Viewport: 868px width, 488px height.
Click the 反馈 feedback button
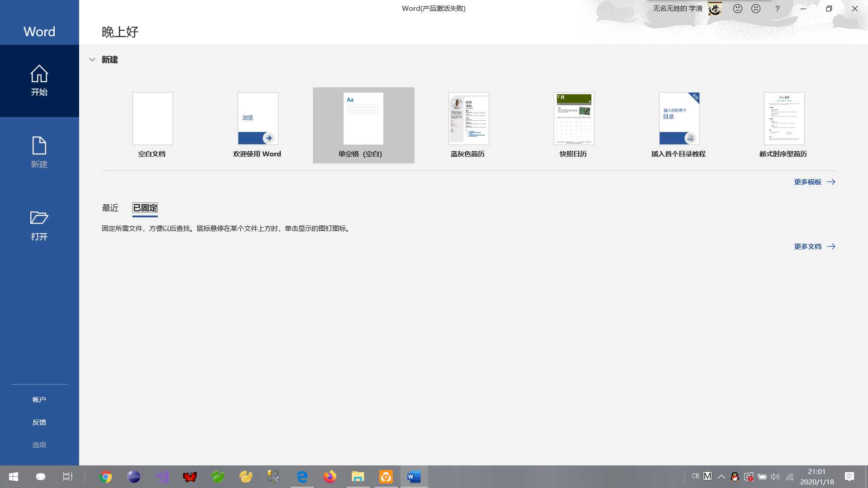39,422
